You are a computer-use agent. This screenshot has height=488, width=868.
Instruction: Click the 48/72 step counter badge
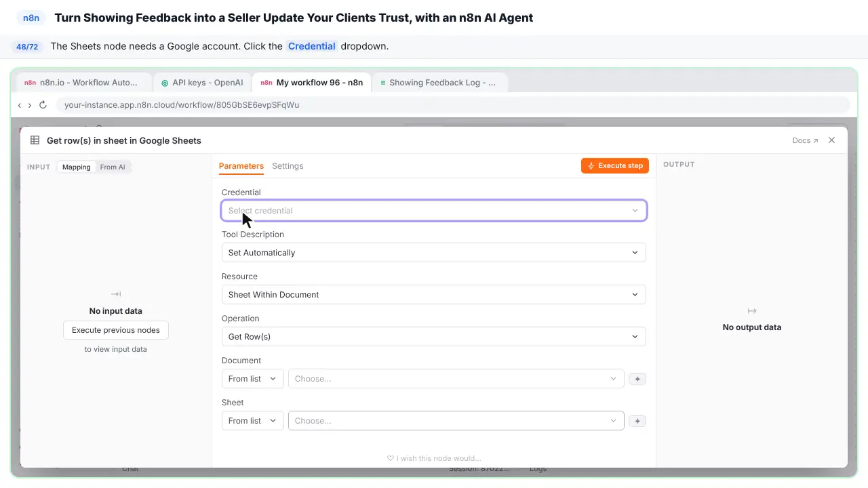point(27,47)
